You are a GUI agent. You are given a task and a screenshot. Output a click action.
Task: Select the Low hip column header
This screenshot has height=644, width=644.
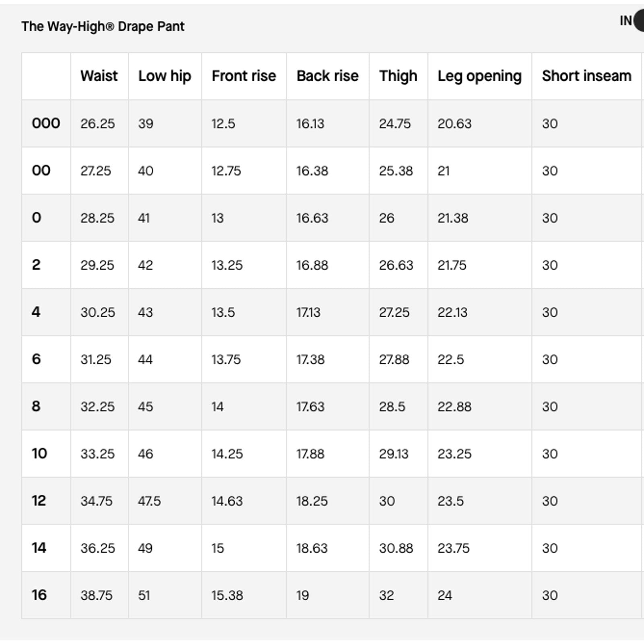(x=165, y=76)
